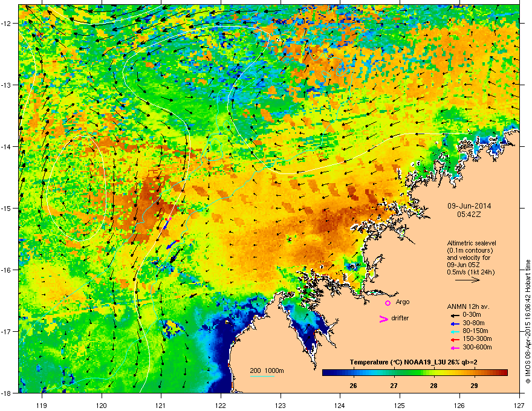
Task: Click the dark red end of the temperature colorbar
Action: tap(505, 373)
